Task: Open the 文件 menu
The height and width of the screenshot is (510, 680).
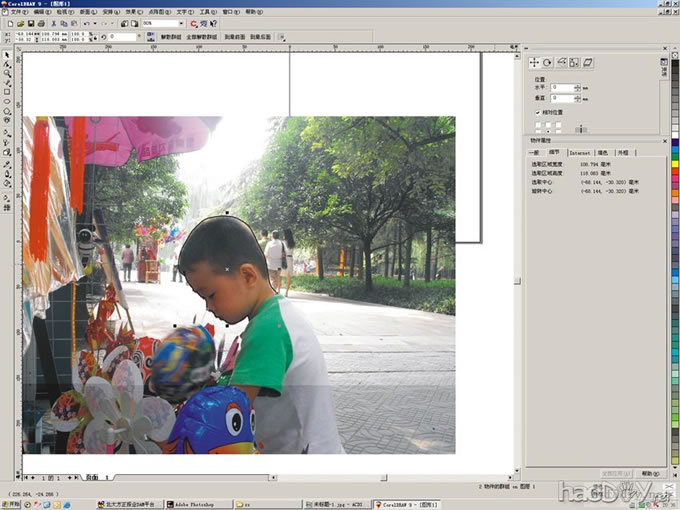Action: click(x=15, y=12)
